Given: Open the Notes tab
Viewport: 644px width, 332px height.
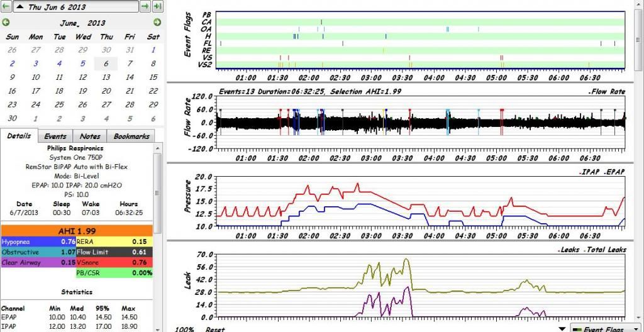Looking at the screenshot, I should point(90,136).
